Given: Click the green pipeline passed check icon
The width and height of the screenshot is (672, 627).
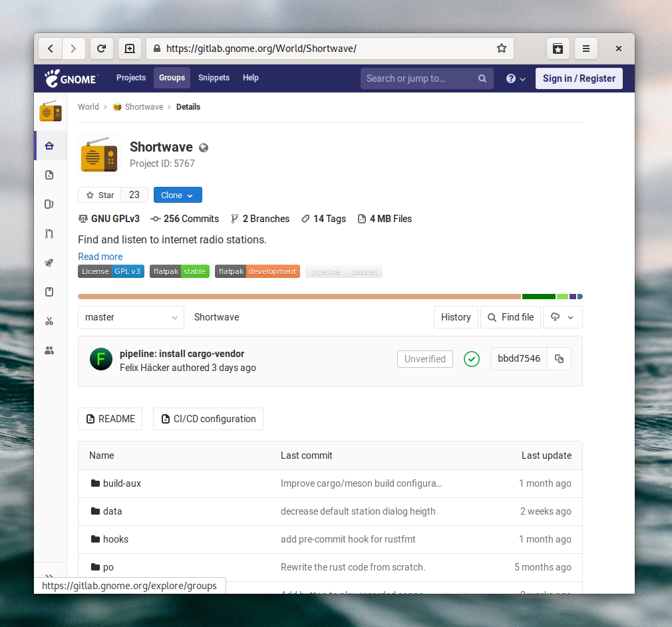Looking at the screenshot, I should [x=472, y=359].
